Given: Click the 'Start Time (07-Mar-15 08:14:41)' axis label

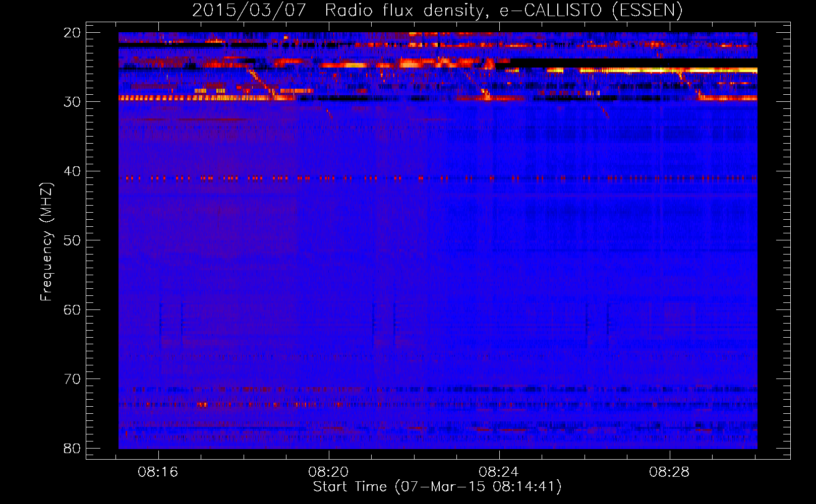Looking at the screenshot, I should 437,487.
